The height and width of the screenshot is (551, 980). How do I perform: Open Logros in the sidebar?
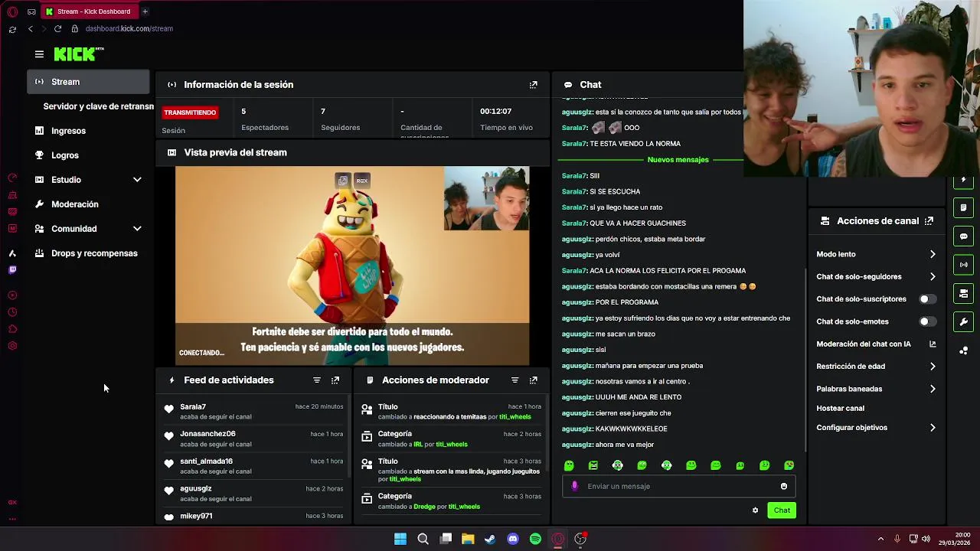pos(64,155)
